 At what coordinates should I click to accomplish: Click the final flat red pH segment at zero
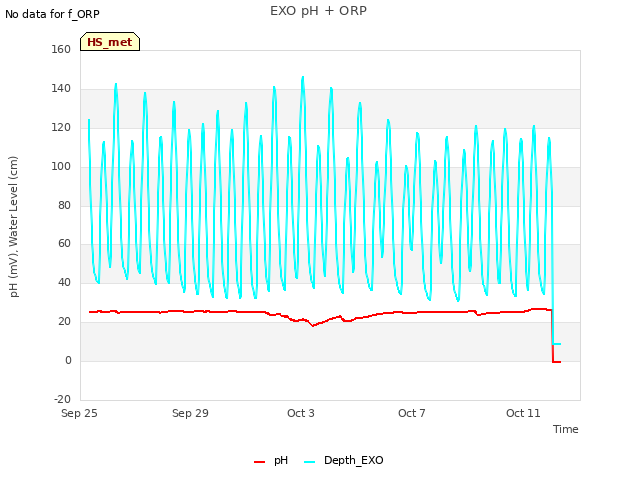(557, 362)
